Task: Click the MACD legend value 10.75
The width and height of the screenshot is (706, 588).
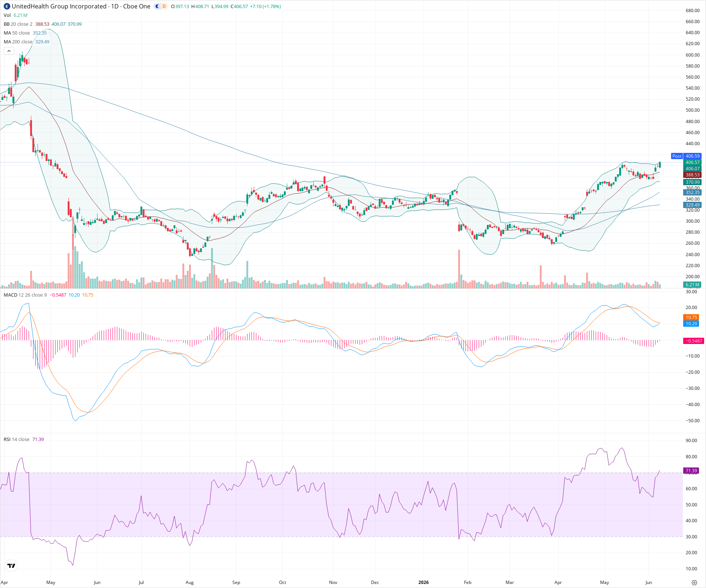Action: pos(88,295)
